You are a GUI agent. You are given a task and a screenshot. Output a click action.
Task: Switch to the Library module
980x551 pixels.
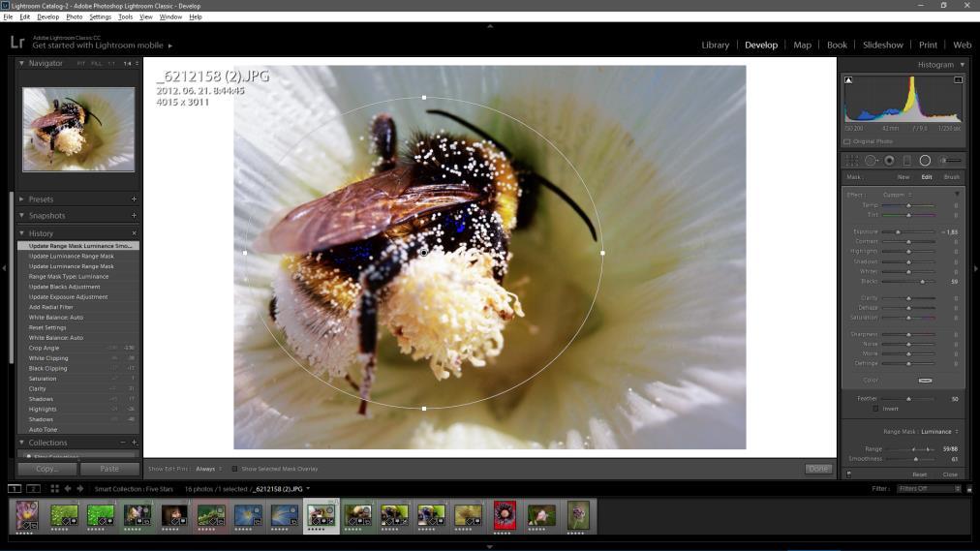pyautogui.click(x=715, y=45)
